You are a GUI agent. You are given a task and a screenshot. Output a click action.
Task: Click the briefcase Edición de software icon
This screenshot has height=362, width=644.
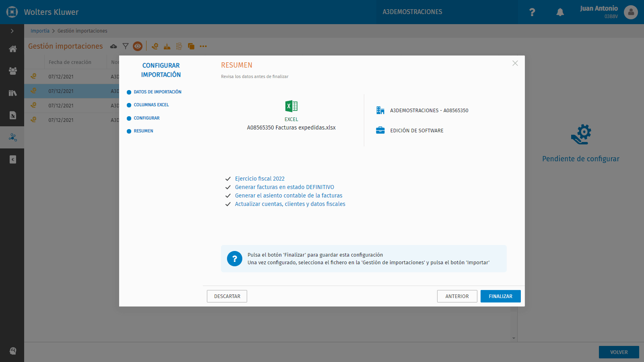coord(380,130)
